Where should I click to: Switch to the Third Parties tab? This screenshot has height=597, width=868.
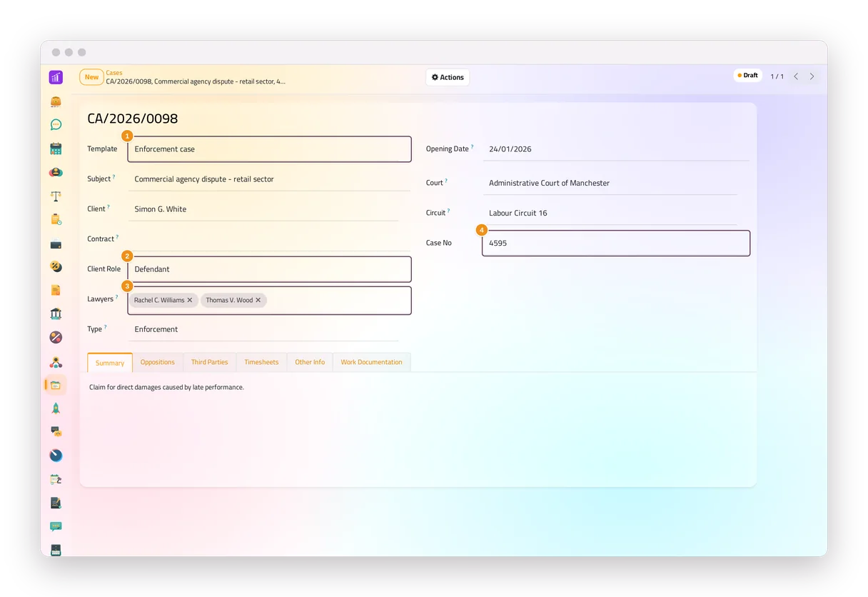point(209,362)
